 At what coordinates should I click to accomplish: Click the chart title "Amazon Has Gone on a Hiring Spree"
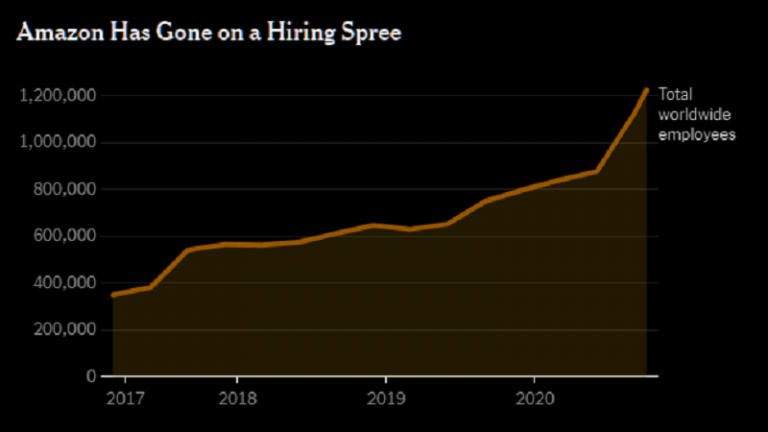pos(209,33)
